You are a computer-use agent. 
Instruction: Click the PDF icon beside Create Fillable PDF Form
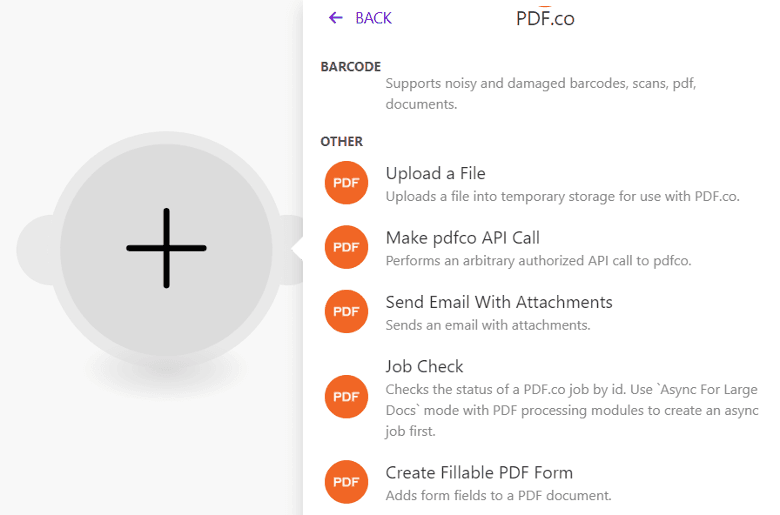346,482
